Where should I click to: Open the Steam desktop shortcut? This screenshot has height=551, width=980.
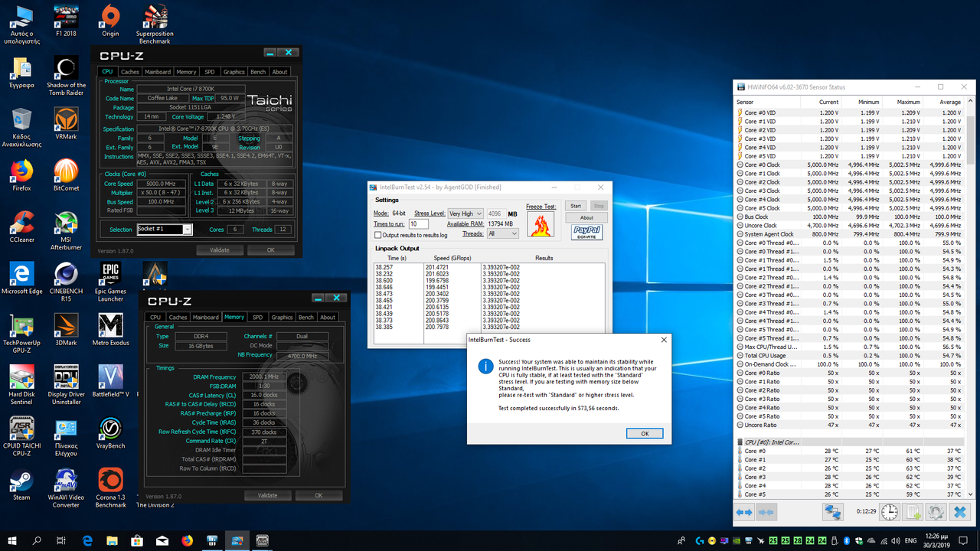pyautogui.click(x=21, y=484)
